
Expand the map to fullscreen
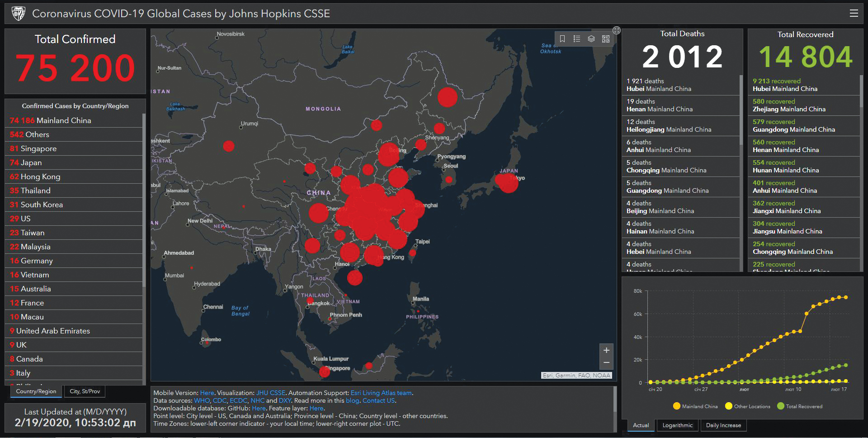[x=617, y=30]
